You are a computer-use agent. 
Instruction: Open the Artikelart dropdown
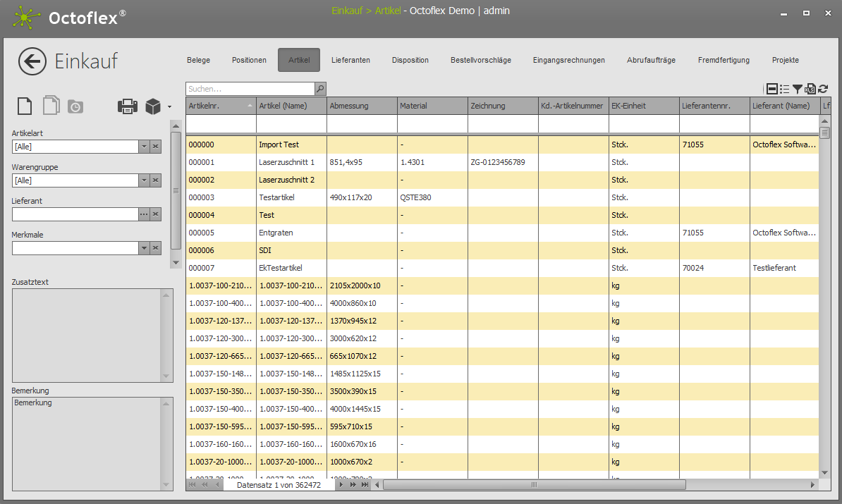click(144, 147)
